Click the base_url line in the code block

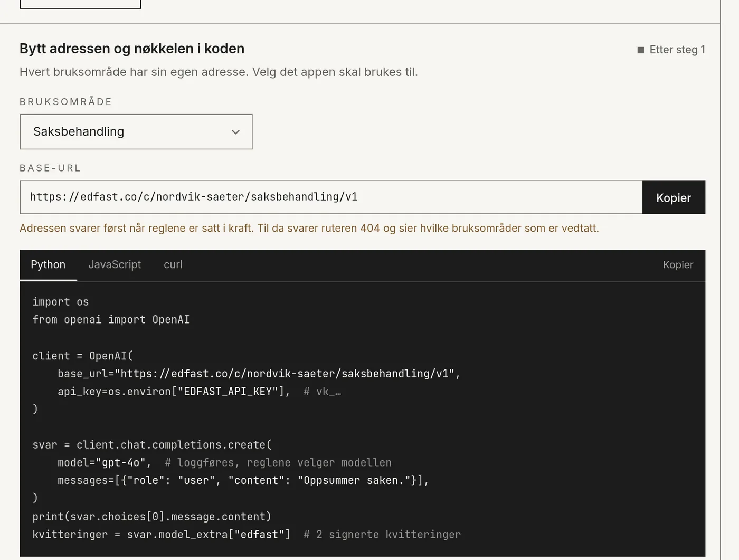click(259, 374)
